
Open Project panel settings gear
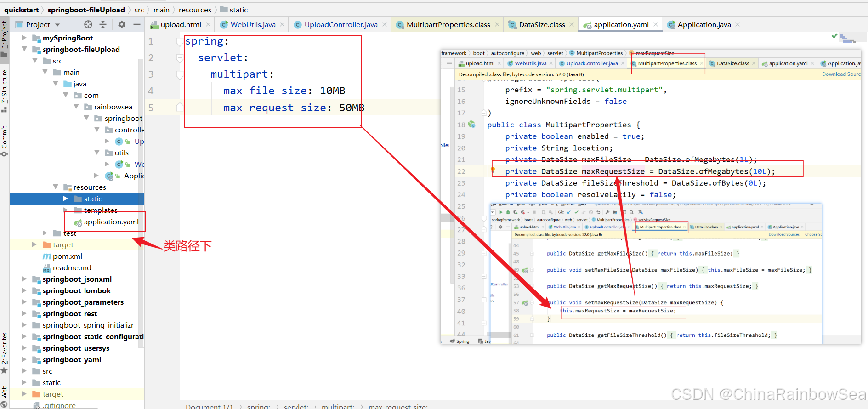pyautogui.click(x=122, y=24)
